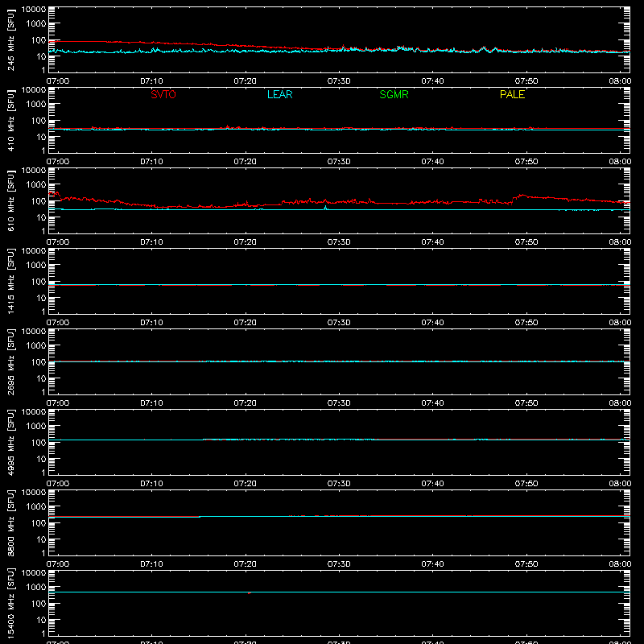This screenshot has width=644, height=644.
Task: Click the cyan LEAR spike near 07:29 at 610 MHz
Action: 326,208
